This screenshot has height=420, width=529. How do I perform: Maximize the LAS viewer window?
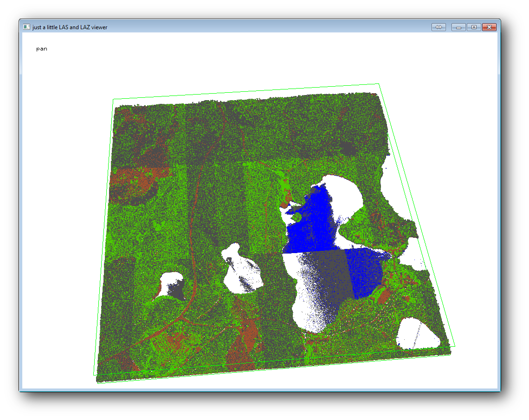(x=474, y=27)
